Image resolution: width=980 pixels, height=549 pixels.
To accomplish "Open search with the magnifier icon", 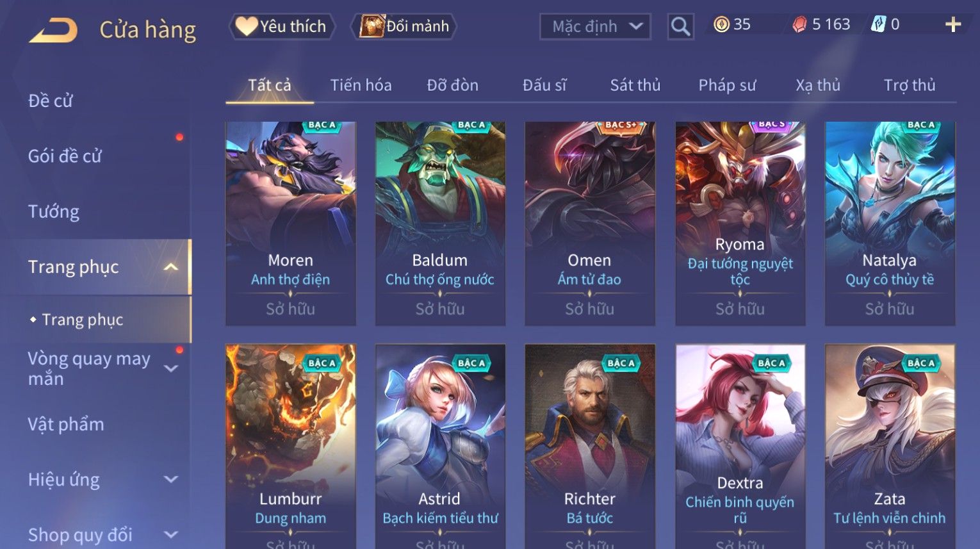I will click(680, 27).
